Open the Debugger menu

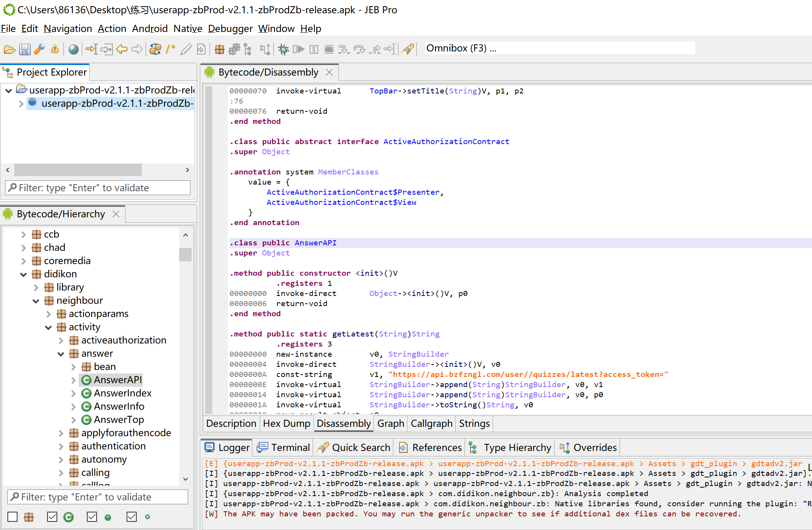pyautogui.click(x=230, y=29)
